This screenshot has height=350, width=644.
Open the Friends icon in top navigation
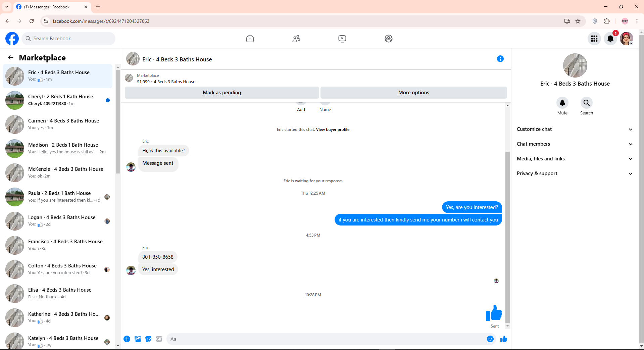tap(296, 39)
